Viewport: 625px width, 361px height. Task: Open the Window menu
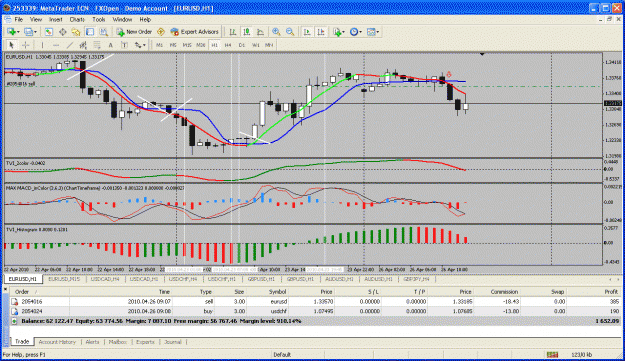tap(122, 19)
